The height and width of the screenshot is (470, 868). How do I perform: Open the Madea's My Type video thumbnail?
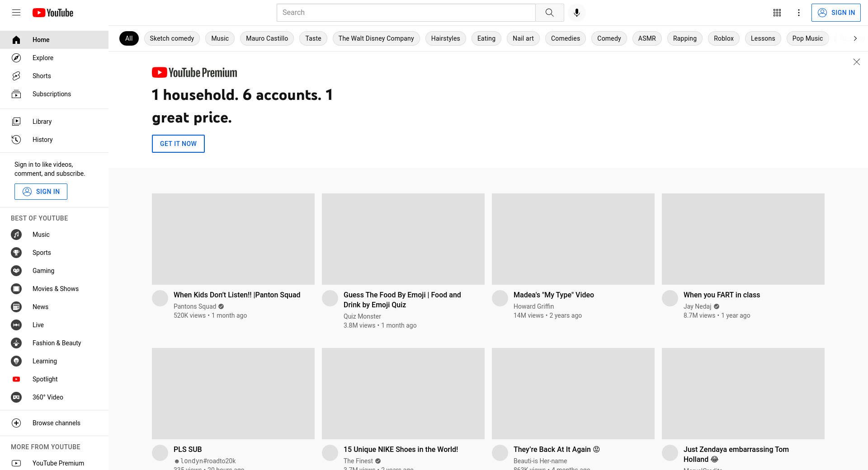(573, 239)
